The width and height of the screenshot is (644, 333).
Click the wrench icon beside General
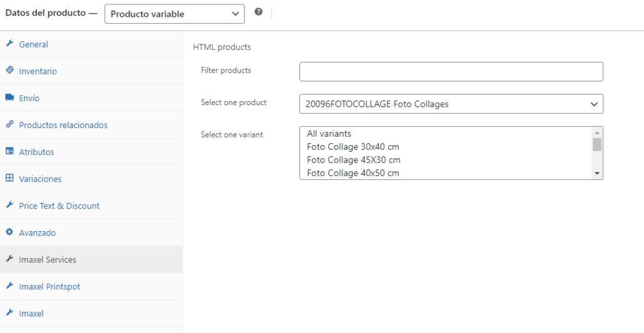[x=9, y=44]
